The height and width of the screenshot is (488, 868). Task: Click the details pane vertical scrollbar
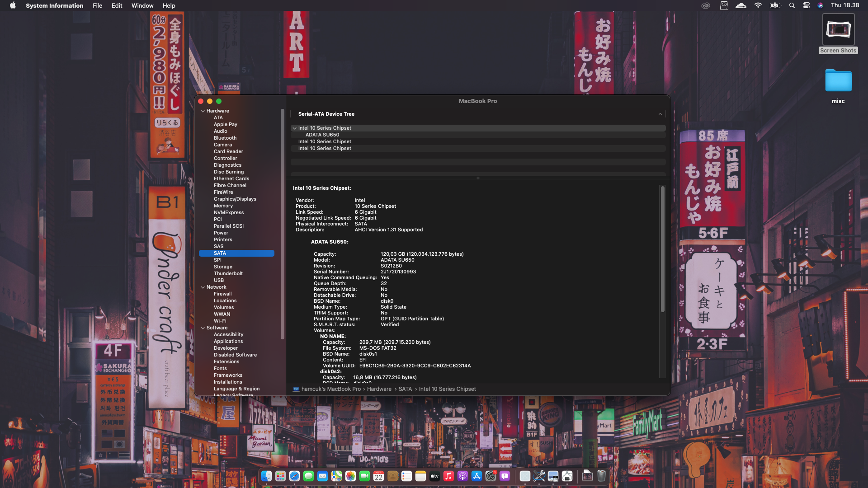(662, 249)
